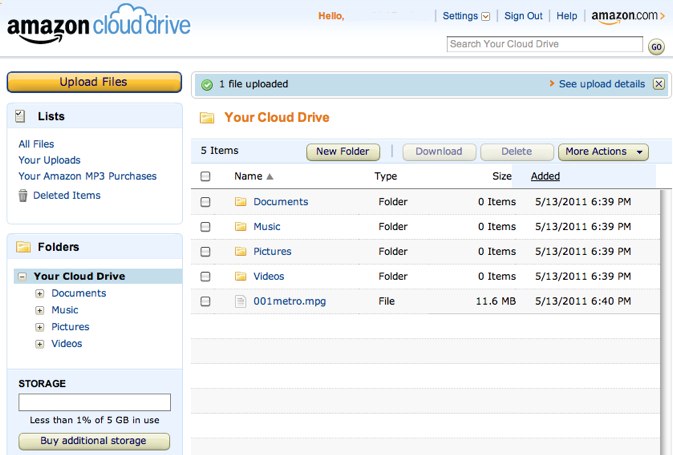
Task: Open the Pictures folder link in list
Action: [x=272, y=251]
